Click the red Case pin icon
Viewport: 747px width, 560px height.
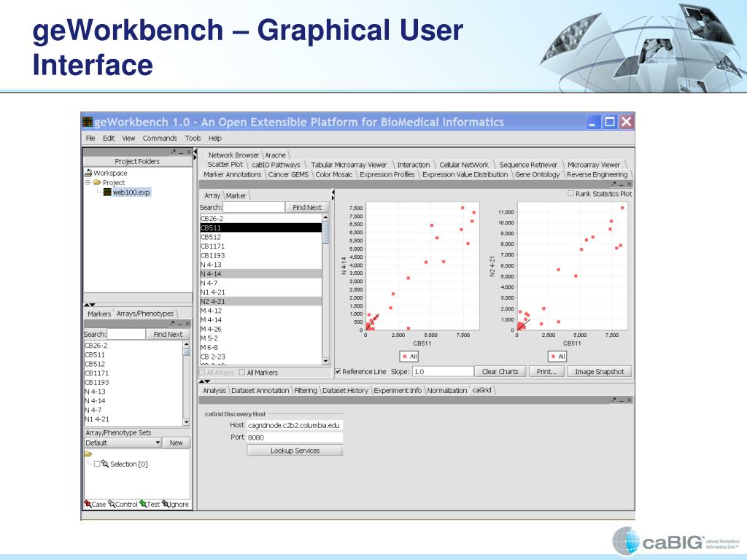(x=88, y=504)
